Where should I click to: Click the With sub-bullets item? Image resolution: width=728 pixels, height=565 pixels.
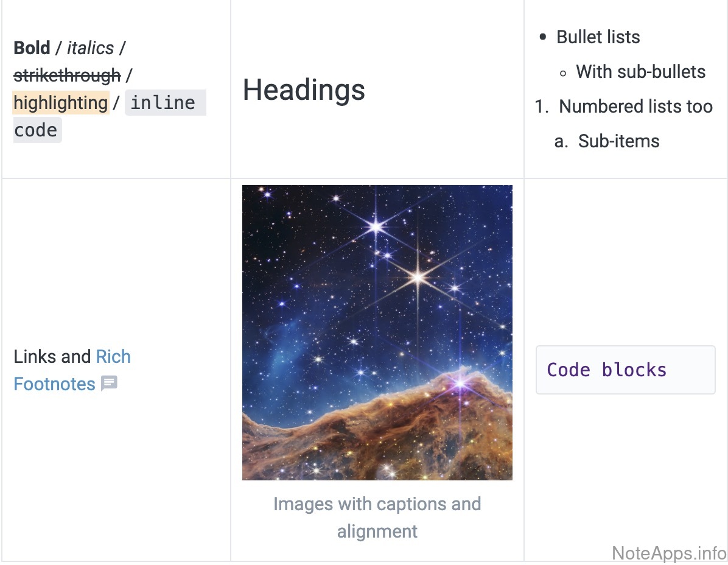pyautogui.click(x=640, y=72)
